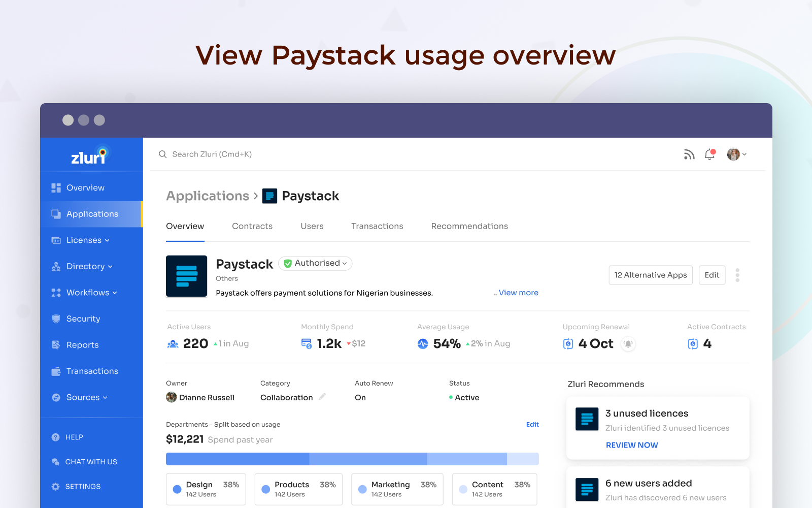This screenshot has height=508, width=812.
Task: Click the Monthly Spend card icon
Action: [307, 344]
